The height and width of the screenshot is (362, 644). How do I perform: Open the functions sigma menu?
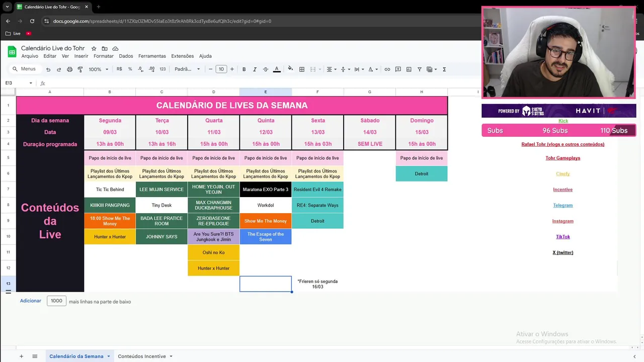444,69
